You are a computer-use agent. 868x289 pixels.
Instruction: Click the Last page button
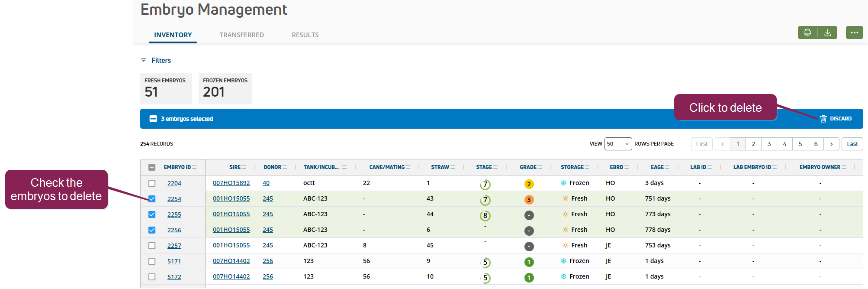coord(852,144)
